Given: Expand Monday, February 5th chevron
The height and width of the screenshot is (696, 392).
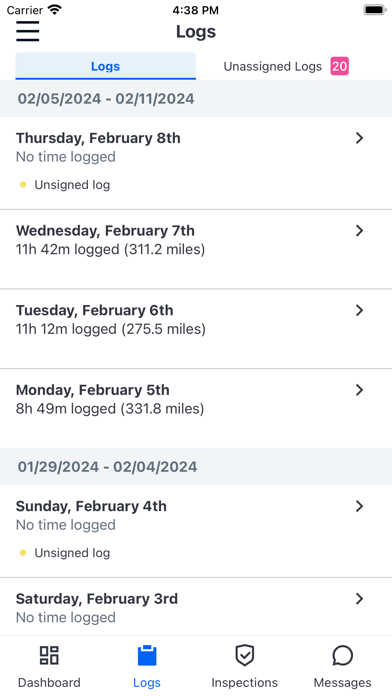Looking at the screenshot, I should (x=360, y=390).
